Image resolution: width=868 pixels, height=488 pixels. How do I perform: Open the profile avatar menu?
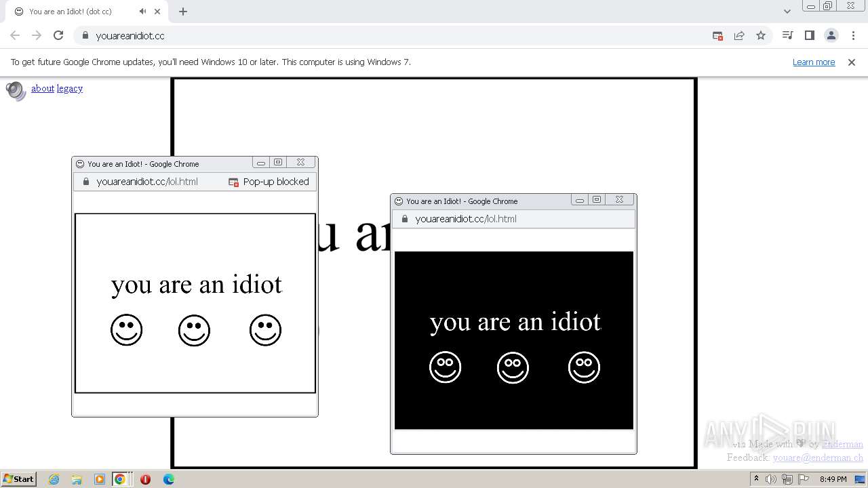(831, 35)
